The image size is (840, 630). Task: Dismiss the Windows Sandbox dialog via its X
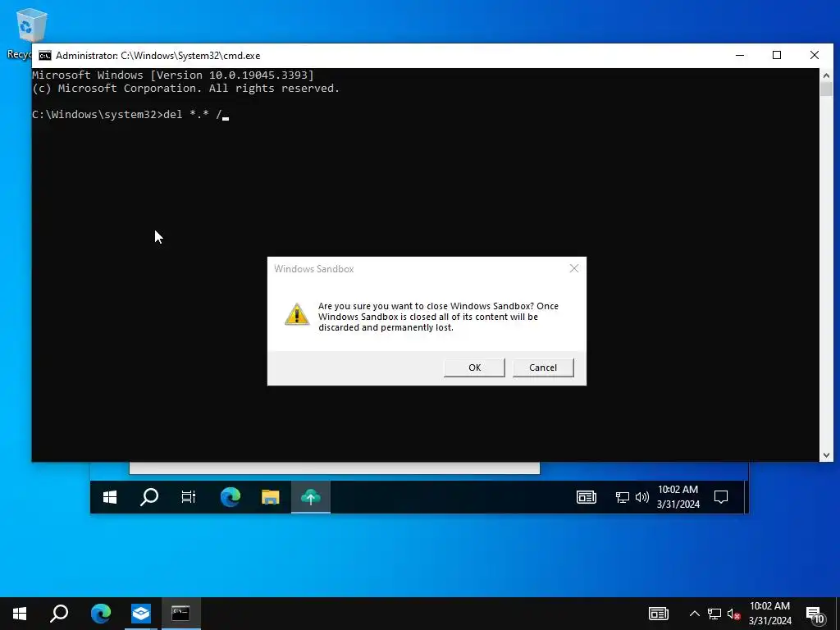(x=573, y=268)
